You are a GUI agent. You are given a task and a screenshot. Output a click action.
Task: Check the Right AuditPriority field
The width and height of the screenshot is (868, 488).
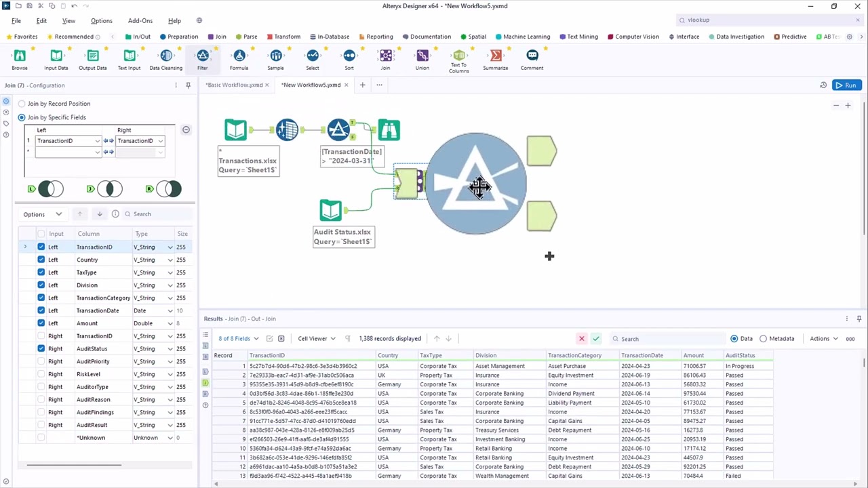[41, 361]
